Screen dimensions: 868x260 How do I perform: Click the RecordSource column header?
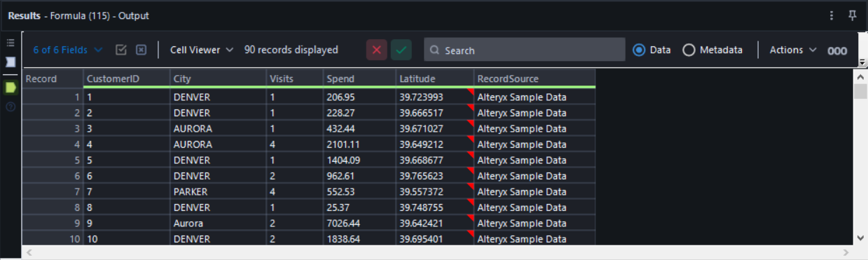click(x=535, y=78)
